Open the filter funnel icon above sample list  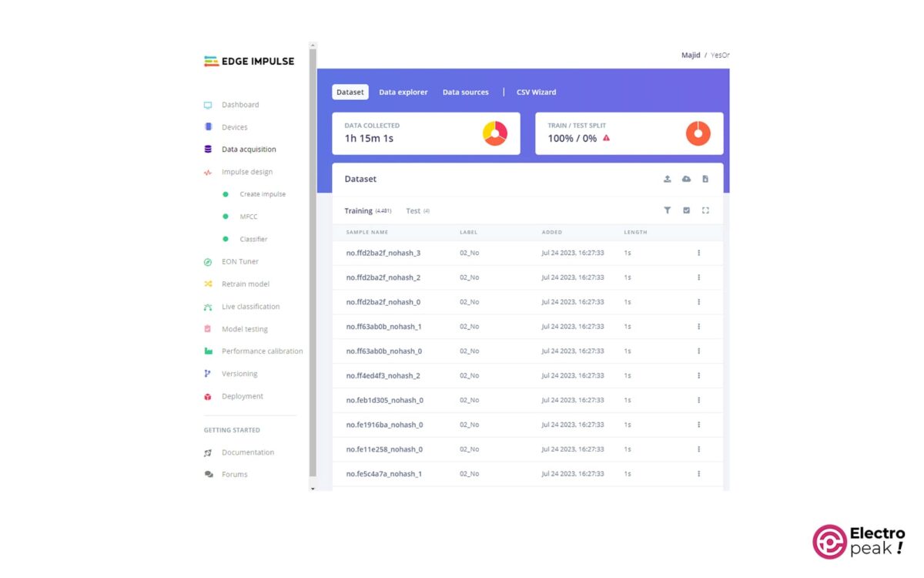click(667, 210)
